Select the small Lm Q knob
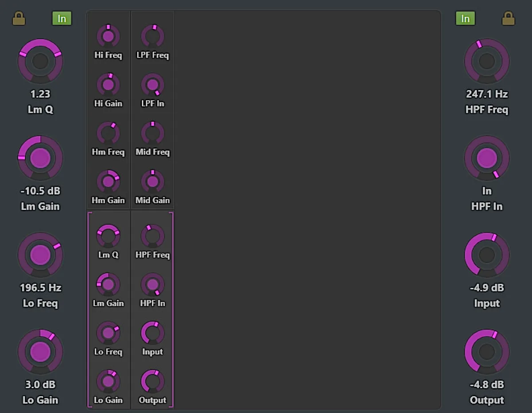 coord(108,236)
